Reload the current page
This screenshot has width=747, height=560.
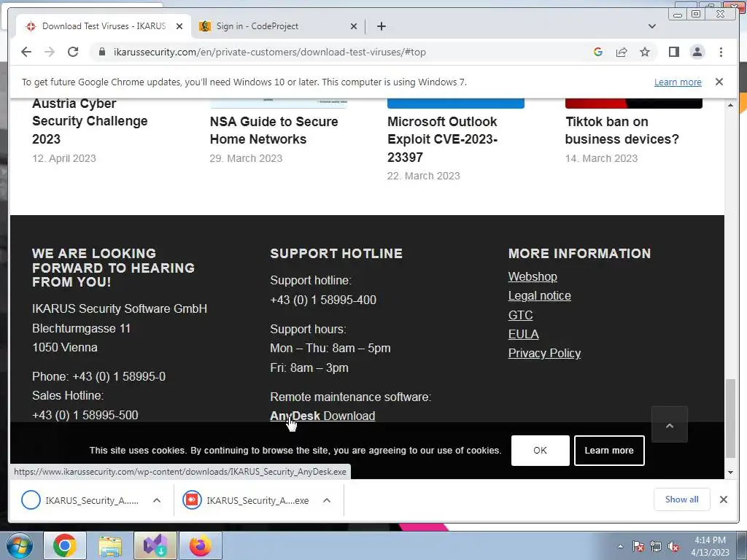[73, 52]
